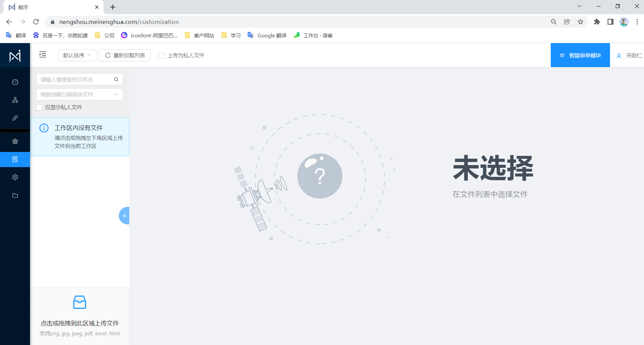Open the 工作台 · 语雀 bookmark
The image size is (644, 345).
click(313, 35)
